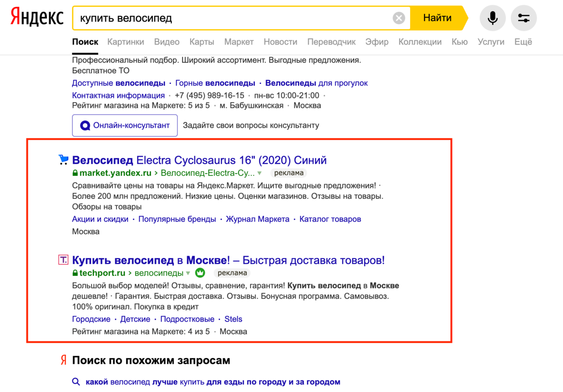Open the Горные велосипеды link
The height and width of the screenshot is (392, 563).
(x=215, y=83)
